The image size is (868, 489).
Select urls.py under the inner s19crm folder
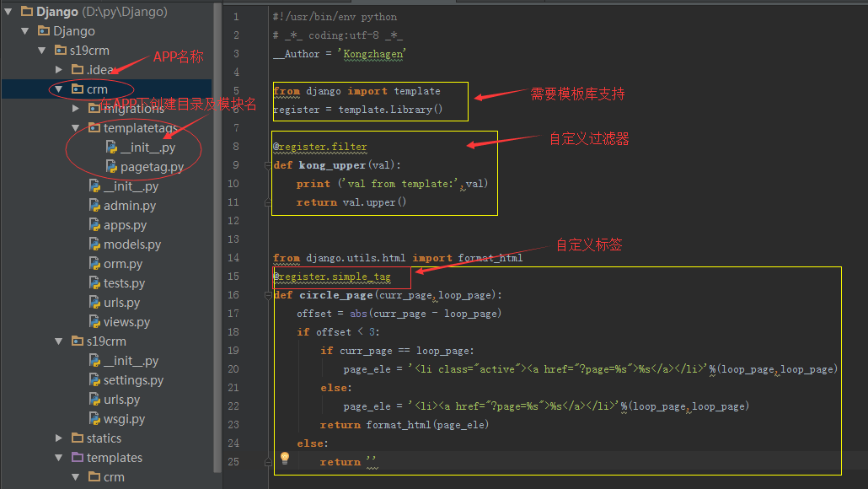click(122, 400)
